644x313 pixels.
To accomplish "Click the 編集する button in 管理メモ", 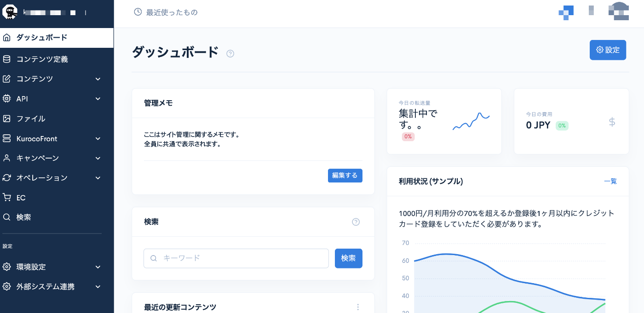I will pos(345,176).
